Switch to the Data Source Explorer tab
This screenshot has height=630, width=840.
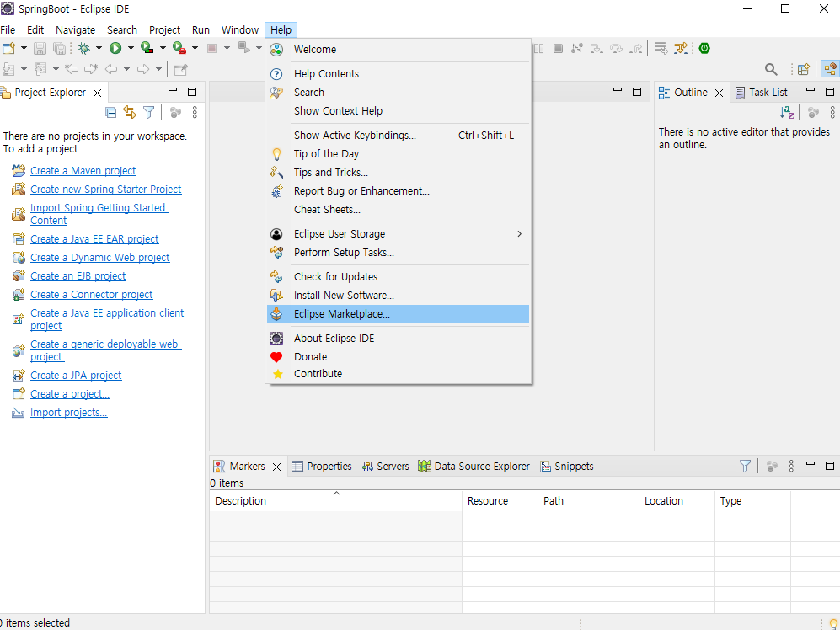click(474, 467)
